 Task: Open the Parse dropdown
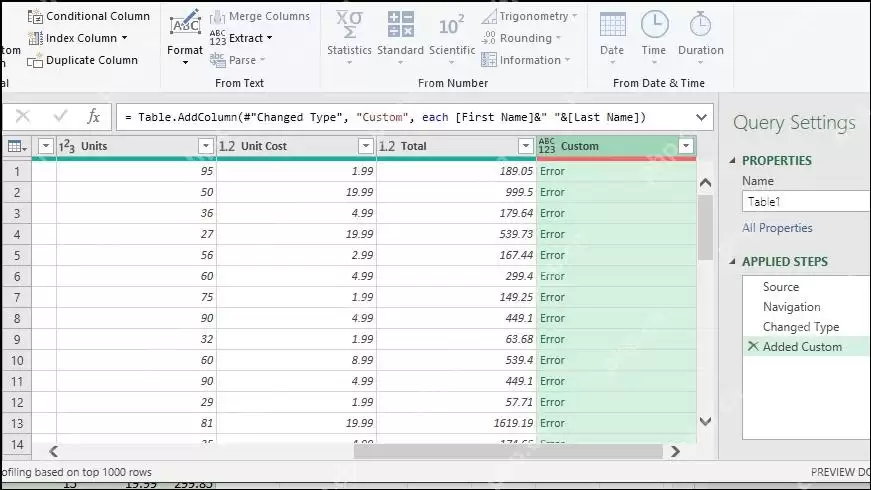point(262,60)
